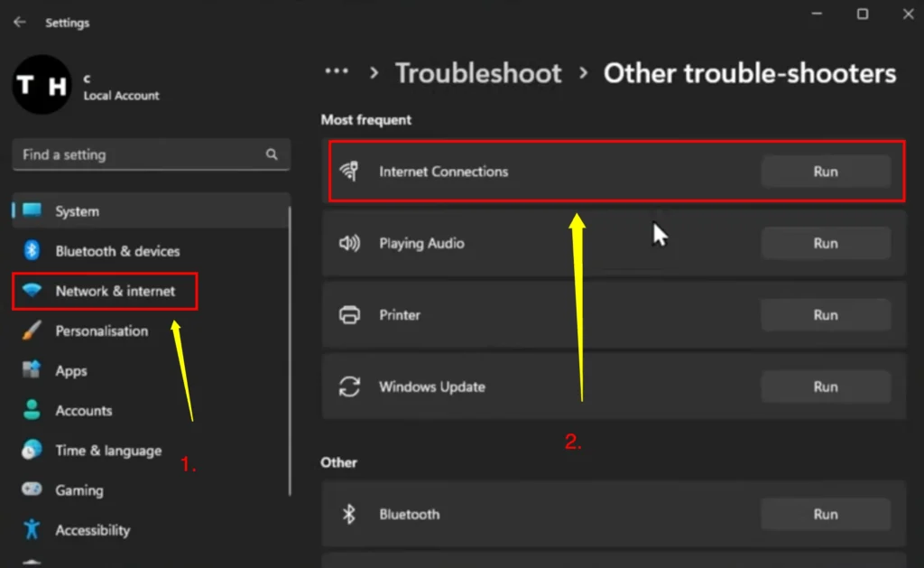This screenshot has width=924, height=568.
Task: Click the Windows Update refresh icon
Action: click(x=349, y=386)
